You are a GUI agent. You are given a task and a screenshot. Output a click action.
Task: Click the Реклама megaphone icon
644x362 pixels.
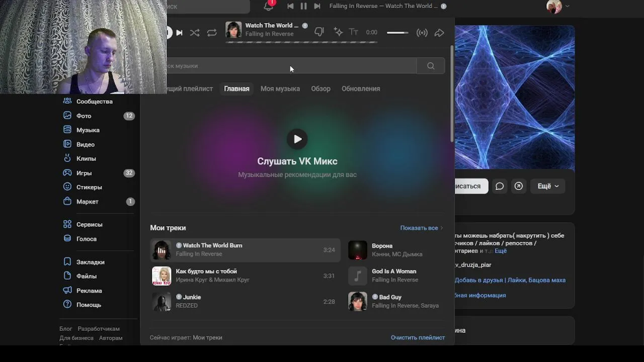click(x=67, y=290)
